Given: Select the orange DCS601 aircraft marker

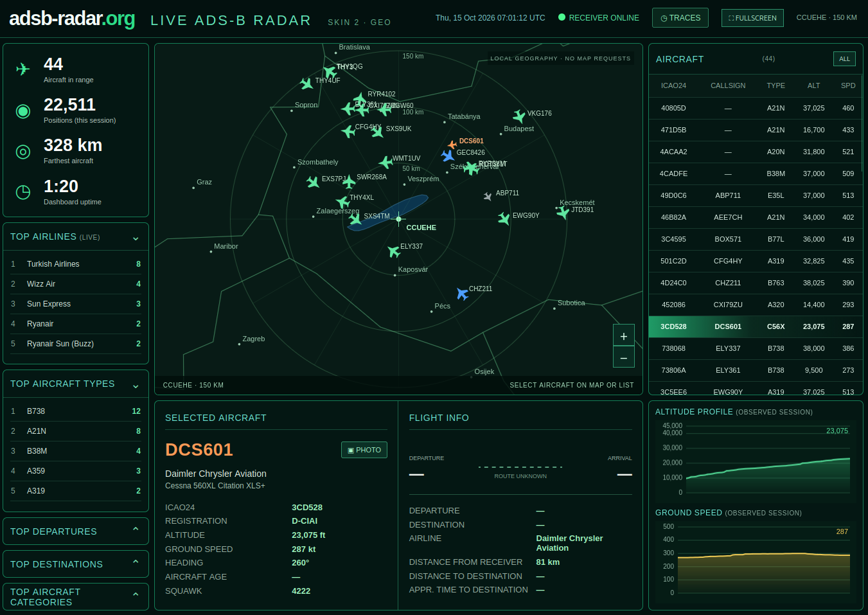Looking at the screenshot, I should coord(452,144).
